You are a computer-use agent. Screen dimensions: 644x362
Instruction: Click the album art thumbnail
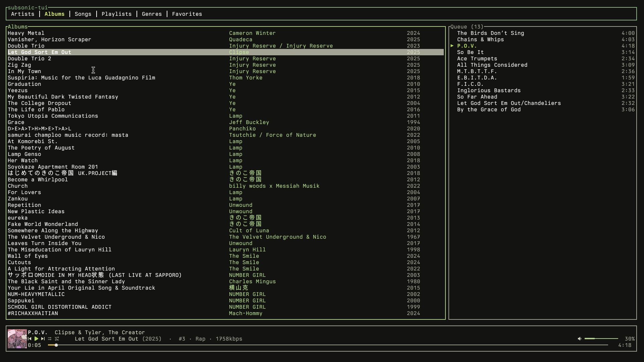(17, 339)
